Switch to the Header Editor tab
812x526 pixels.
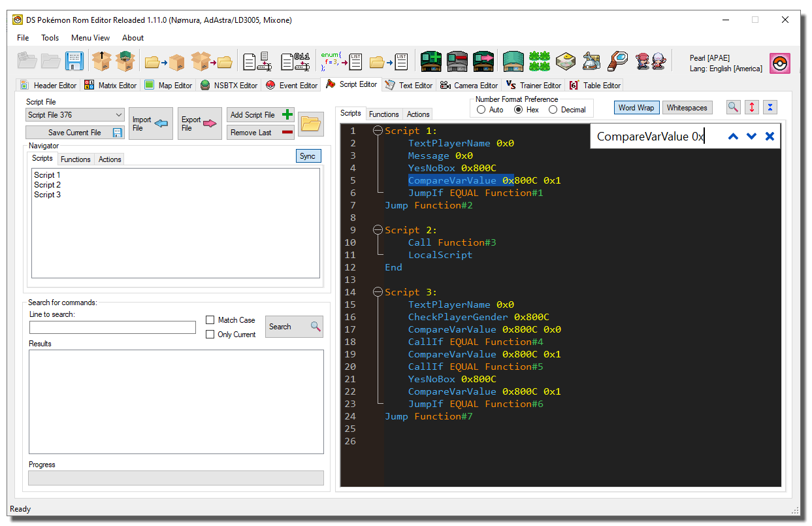(48, 85)
